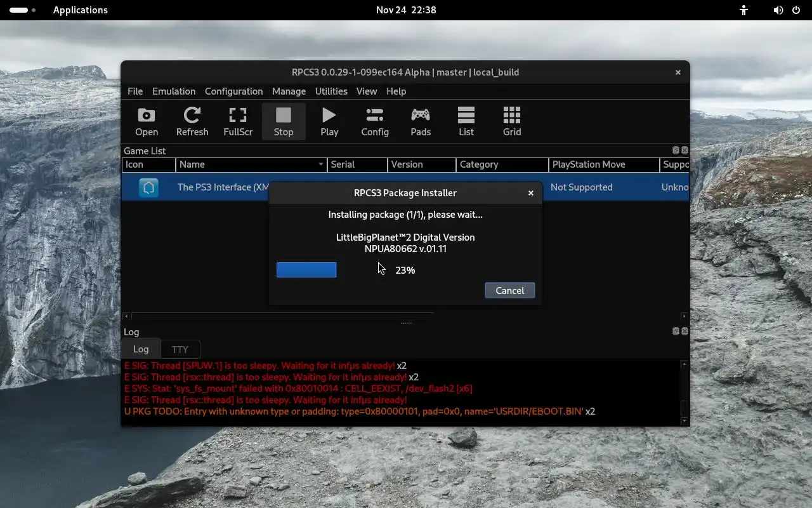Switch game view to Grid
Image resolution: width=812 pixels, height=508 pixels.
point(512,122)
